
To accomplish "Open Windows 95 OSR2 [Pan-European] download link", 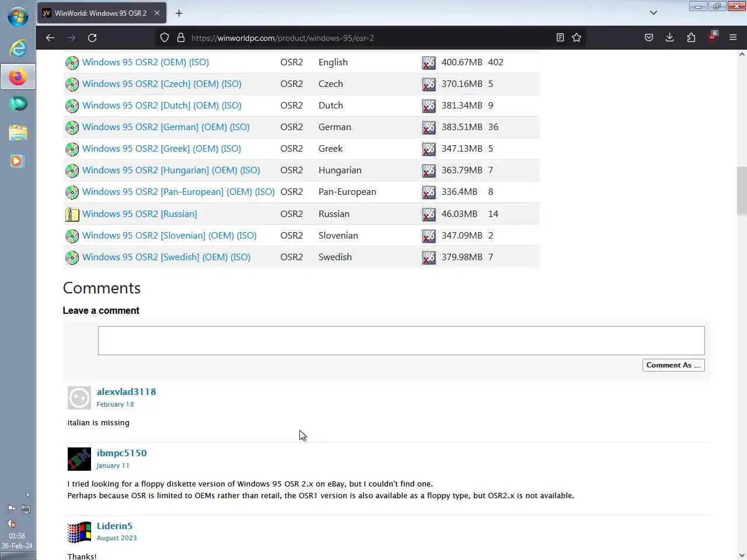I will pos(178,191).
